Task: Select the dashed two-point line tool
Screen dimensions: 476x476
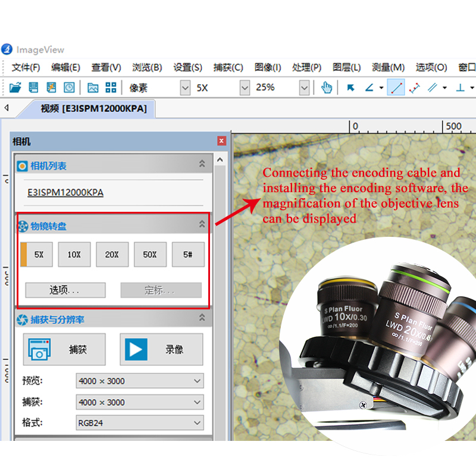Action: click(414, 87)
